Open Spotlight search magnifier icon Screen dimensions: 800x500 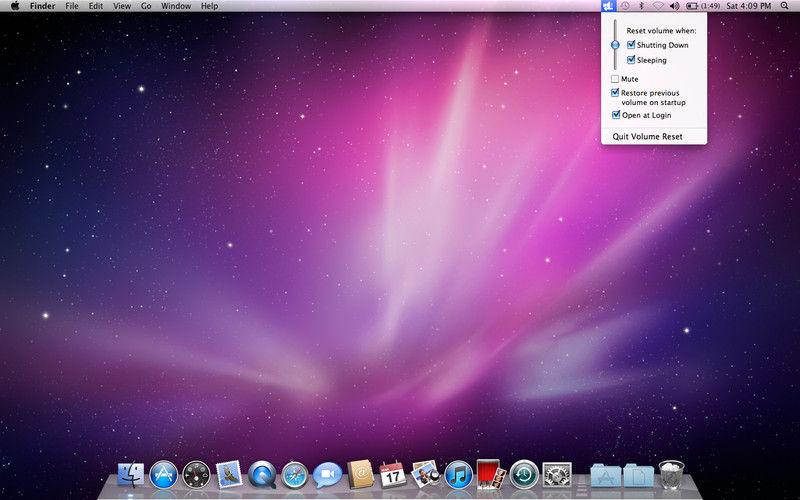coord(785,6)
